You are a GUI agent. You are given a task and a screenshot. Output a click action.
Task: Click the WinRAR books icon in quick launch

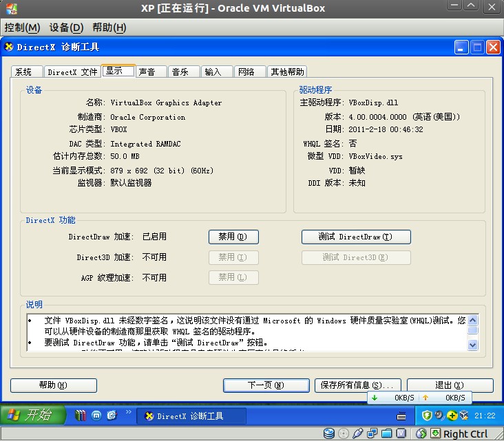click(81, 416)
